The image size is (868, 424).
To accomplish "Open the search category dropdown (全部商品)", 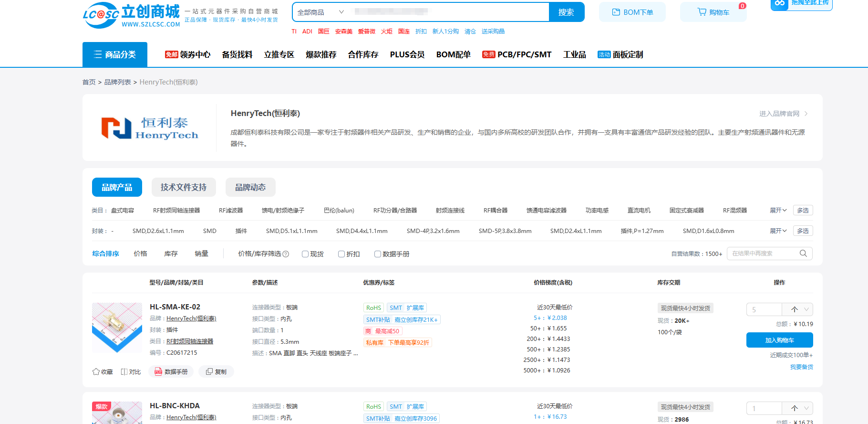I will [320, 12].
